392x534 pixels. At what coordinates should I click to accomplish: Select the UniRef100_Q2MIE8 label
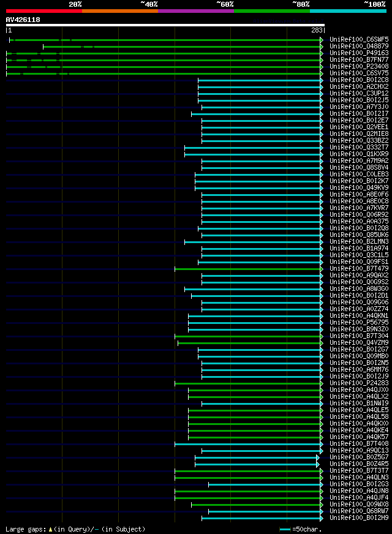359,134
